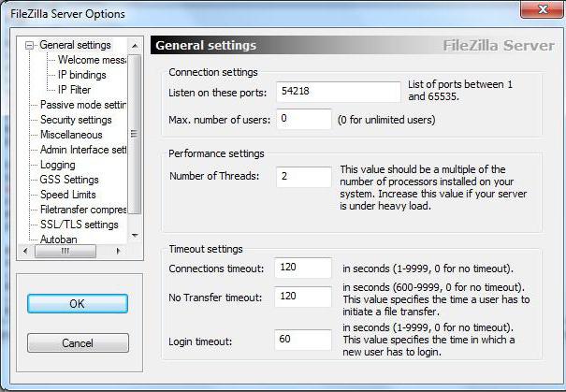Select Welcome message in settings tree

pos(92,60)
